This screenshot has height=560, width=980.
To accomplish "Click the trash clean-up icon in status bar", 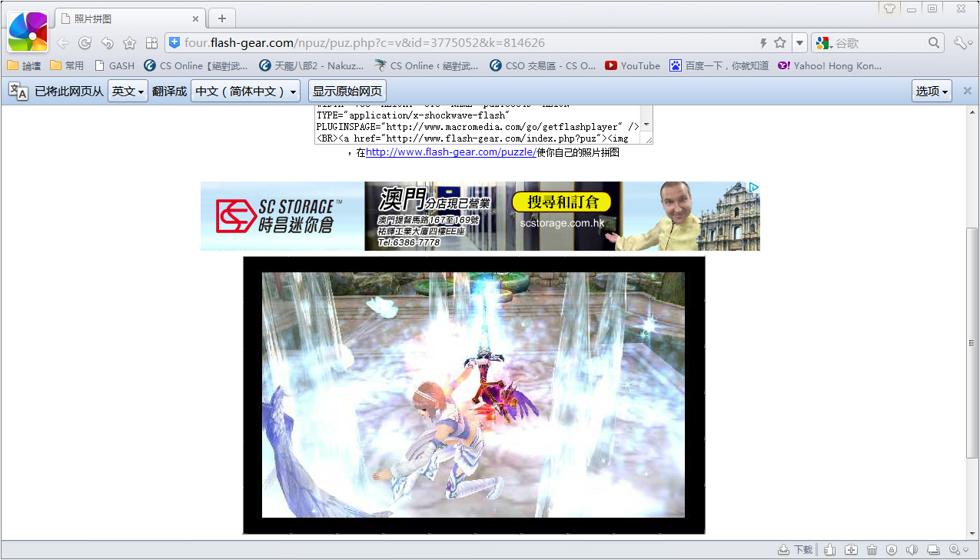I will click(872, 550).
